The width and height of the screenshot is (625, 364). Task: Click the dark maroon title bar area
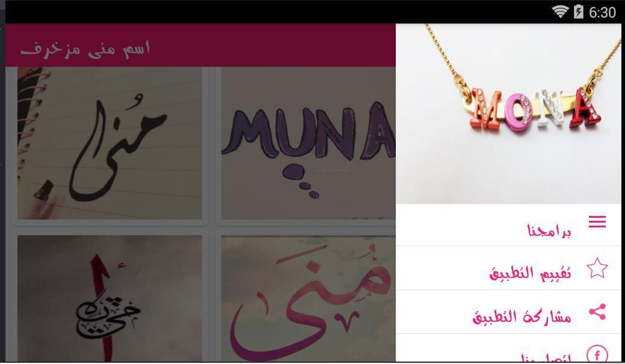(x=200, y=45)
